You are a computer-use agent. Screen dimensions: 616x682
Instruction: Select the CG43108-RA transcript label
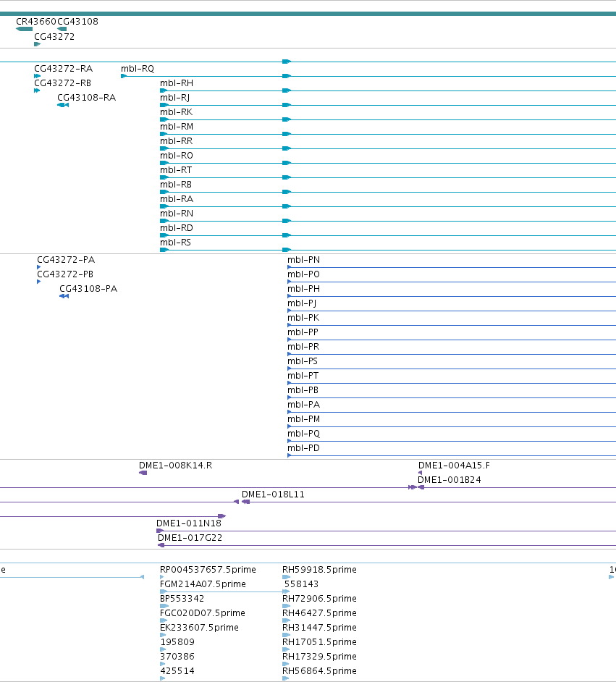tap(87, 98)
